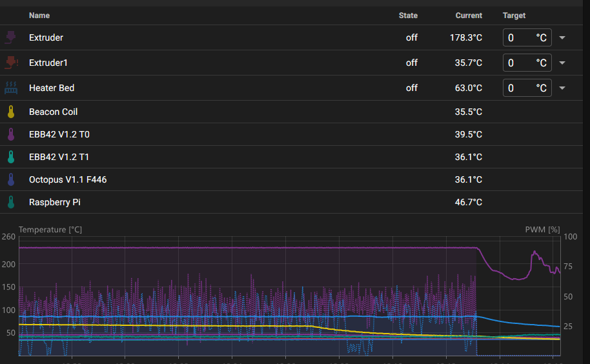Click the Extruder off state
590x364 pixels.
412,37
